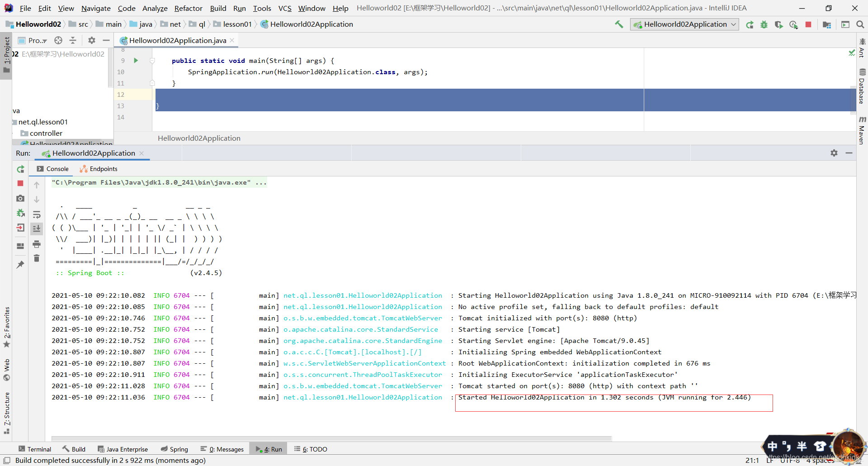Toggle the 4: Run tool window button
This screenshot has width=868, height=466.
click(x=269, y=449)
